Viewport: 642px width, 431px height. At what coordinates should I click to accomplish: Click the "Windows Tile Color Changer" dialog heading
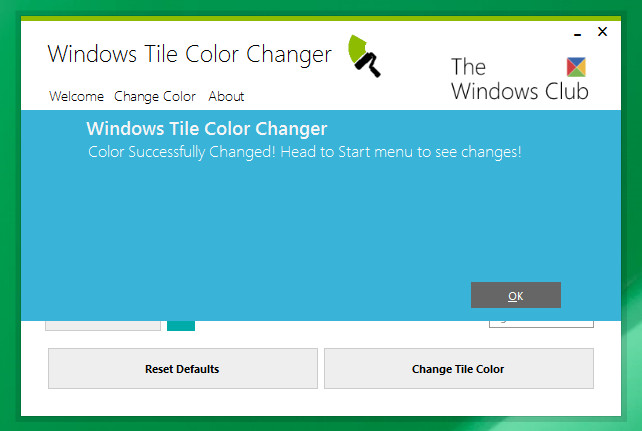207,129
